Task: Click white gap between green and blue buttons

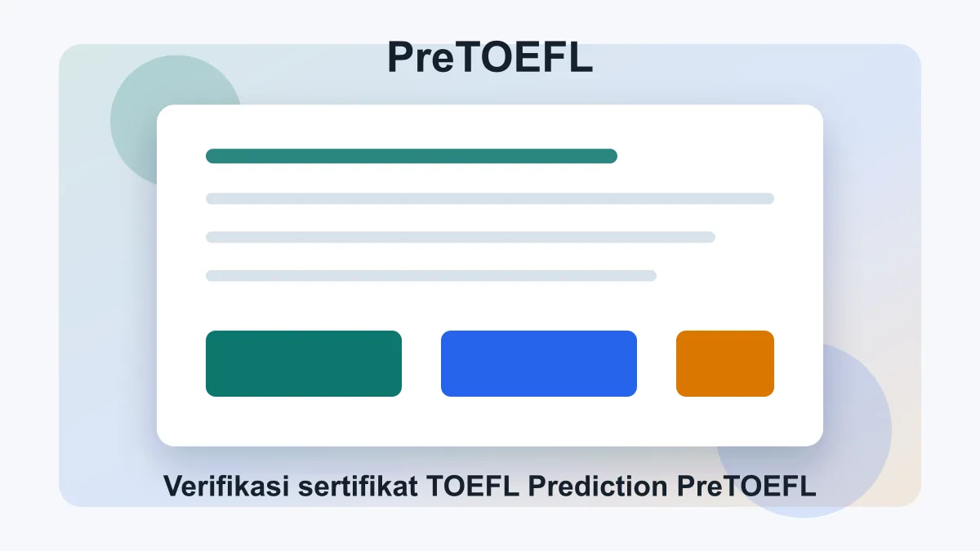Action: click(421, 364)
